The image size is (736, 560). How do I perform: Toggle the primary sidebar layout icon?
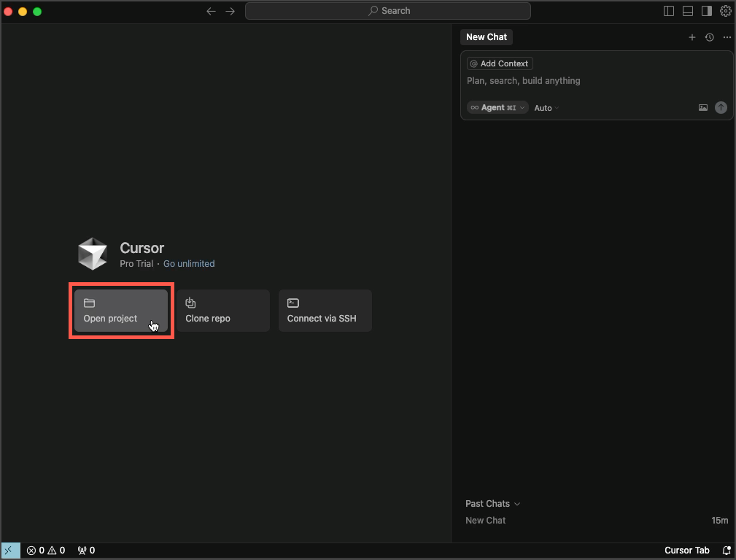click(x=669, y=11)
